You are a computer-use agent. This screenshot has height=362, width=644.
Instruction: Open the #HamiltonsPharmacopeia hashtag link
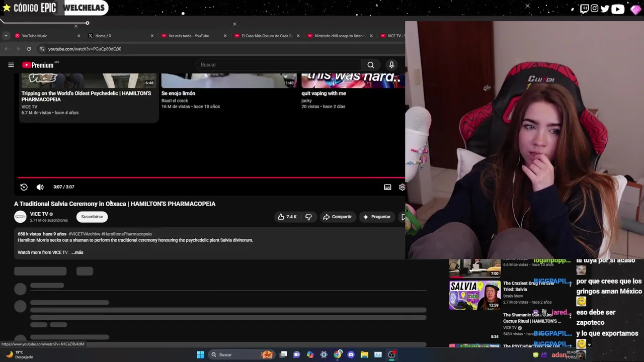coord(126,234)
